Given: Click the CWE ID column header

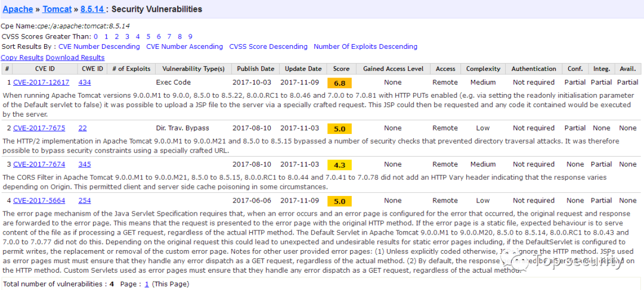Looking at the screenshot, I should coord(92,68).
